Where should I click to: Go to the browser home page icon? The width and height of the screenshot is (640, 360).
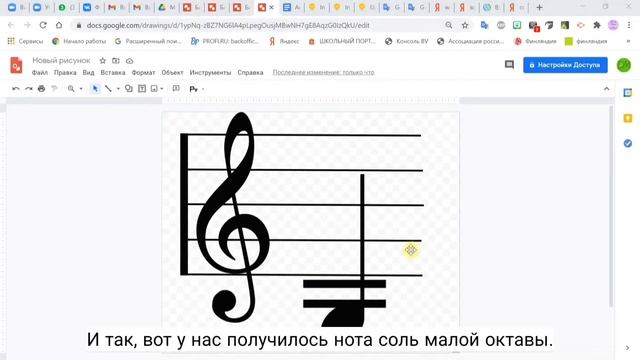[59, 25]
